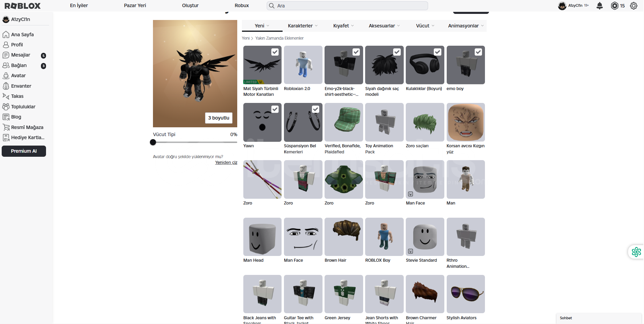Uncheck the Emo-y2k-black-shirt item

[x=356, y=52]
